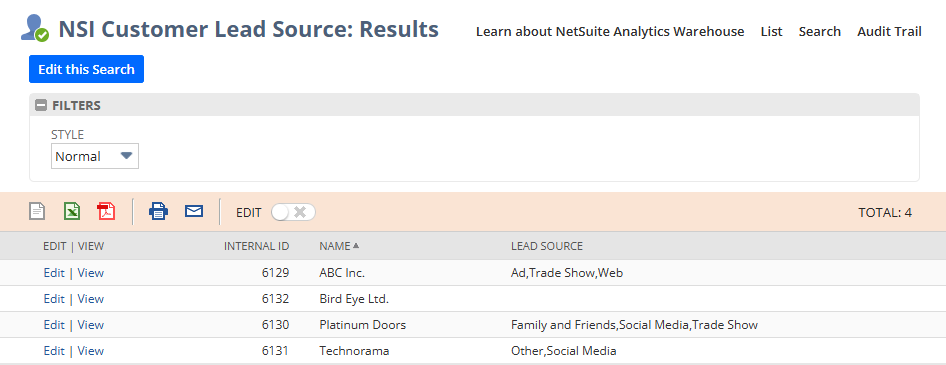Click lead source 'Ad,Trade Show,Web'
Viewport: 946px width, 365px height.
pos(567,273)
